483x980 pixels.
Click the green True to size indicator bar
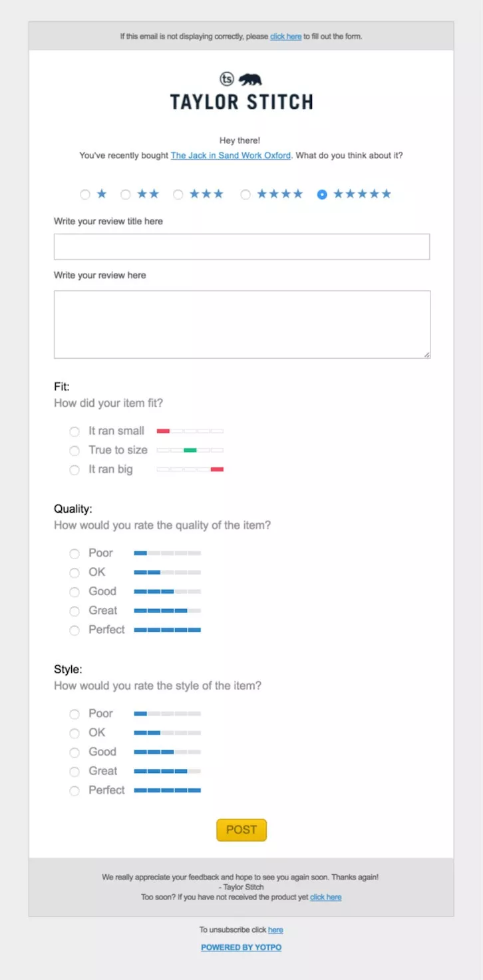pyautogui.click(x=190, y=451)
